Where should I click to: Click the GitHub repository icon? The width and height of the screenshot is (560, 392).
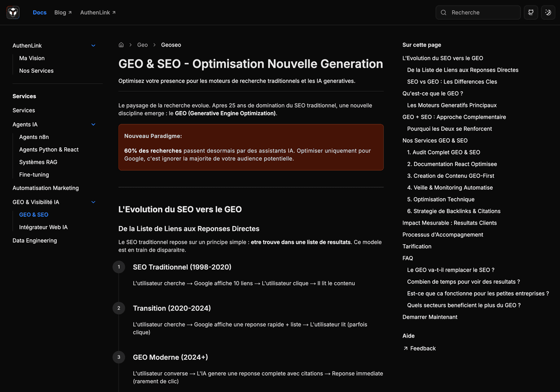pos(530,12)
